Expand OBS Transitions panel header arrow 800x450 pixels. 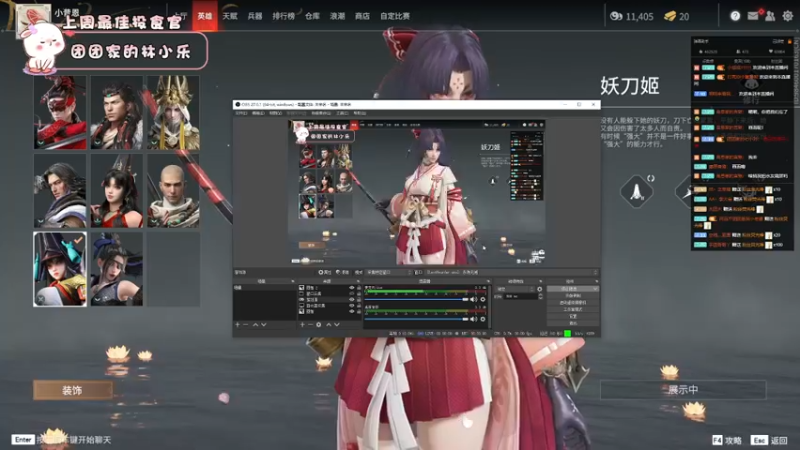pyautogui.click(x=541, y=281)
